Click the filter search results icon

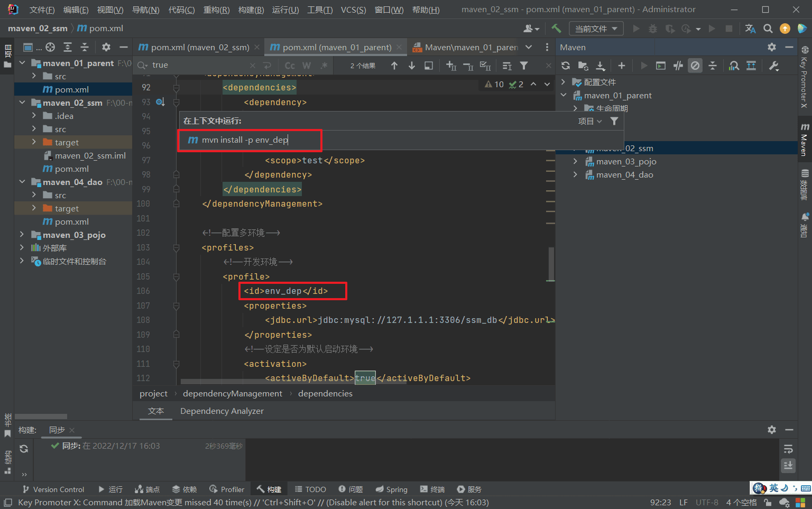[524, 66]
